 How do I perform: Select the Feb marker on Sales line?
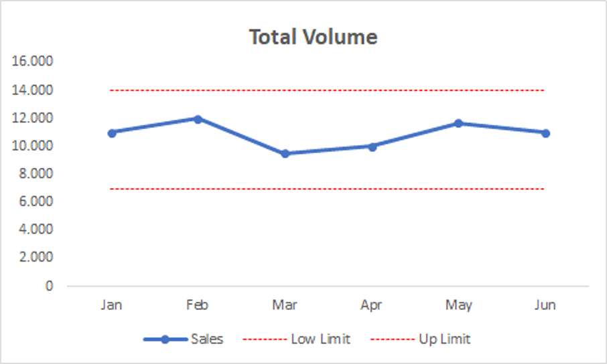pyautogui.click(x=198, y=119)
